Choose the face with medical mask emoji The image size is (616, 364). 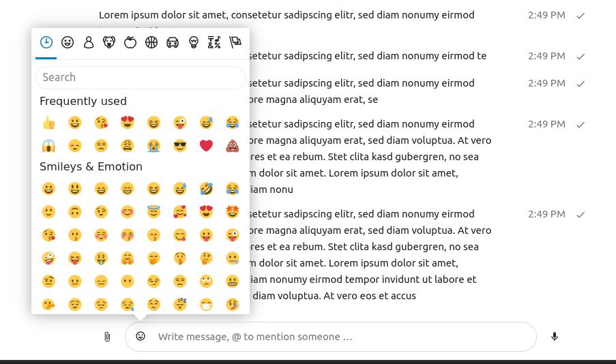point(206,305)
